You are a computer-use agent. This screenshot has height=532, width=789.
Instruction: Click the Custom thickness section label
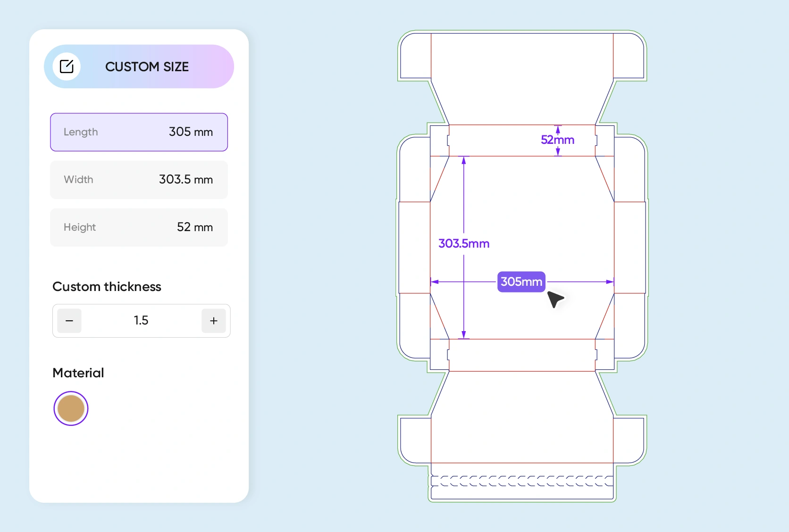coord(107,286)
